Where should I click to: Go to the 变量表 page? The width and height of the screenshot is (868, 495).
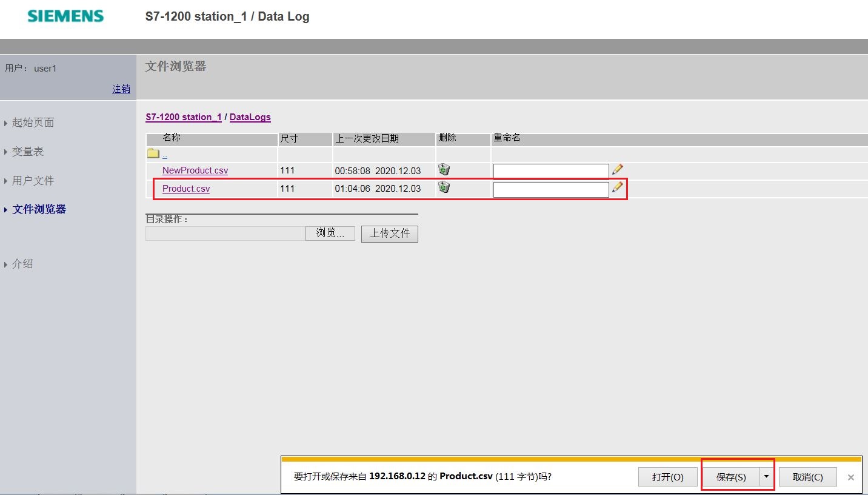point(28,152)
